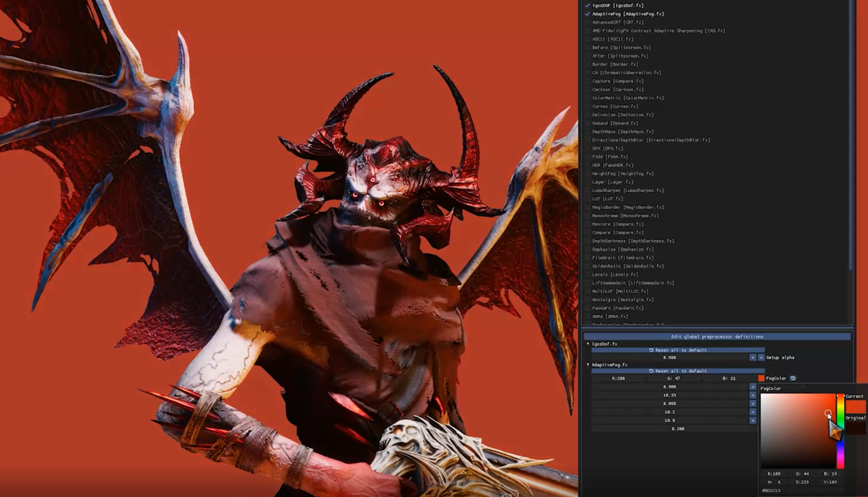Click the H: 6 hue field
Viewport: 868px width, 497px height.
tap(774, 482)
